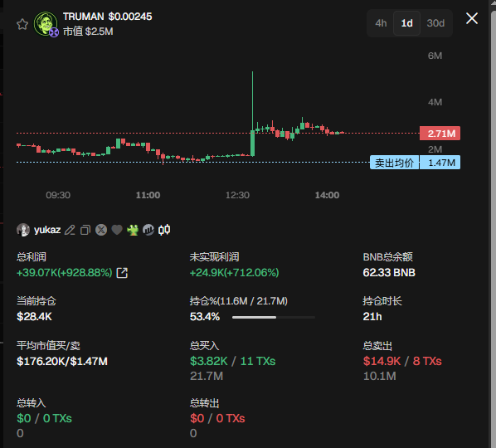496x448 pixels.
Task: Click the 62.33 BNB balance value
Action: [389, 273]
